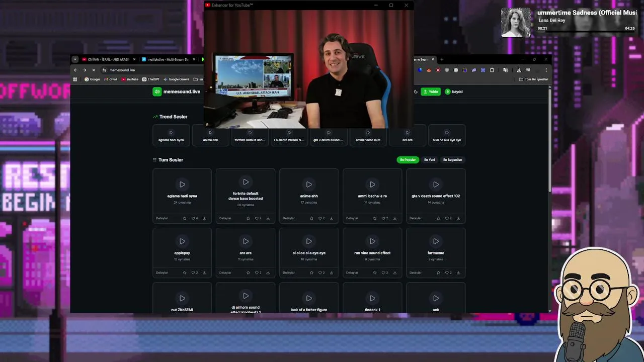This screenshot has width=644, height=362.
Task: Play the 'aglama hadi oyna' sound
Action: click(x=182, y=185)
